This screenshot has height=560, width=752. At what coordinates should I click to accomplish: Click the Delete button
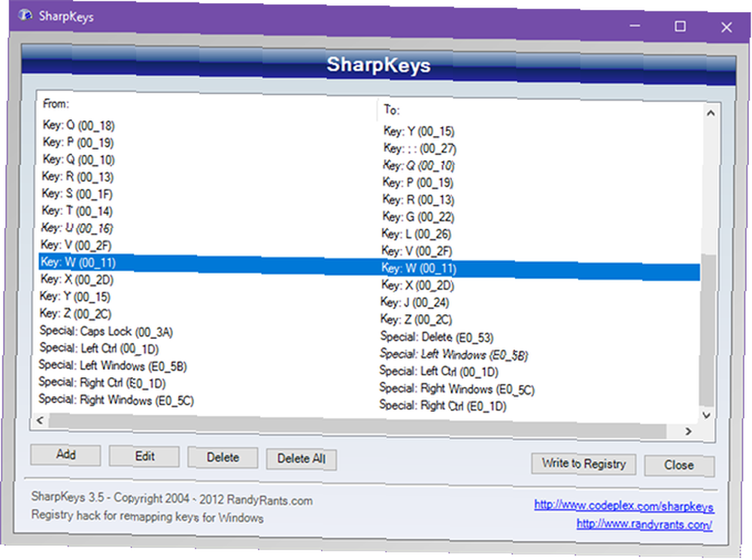223,458
